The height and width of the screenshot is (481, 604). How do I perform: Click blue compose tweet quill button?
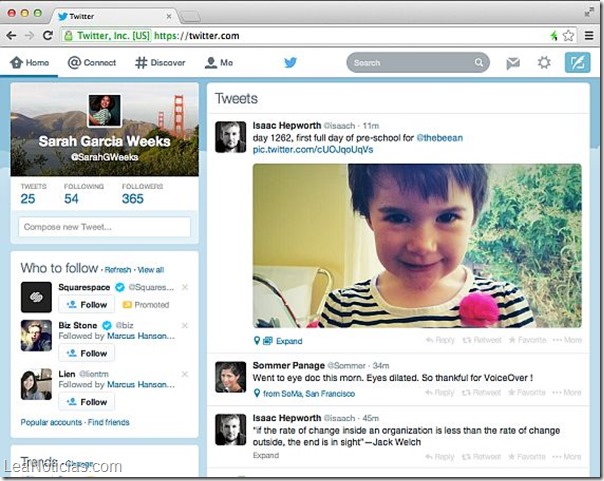[577, 62]
